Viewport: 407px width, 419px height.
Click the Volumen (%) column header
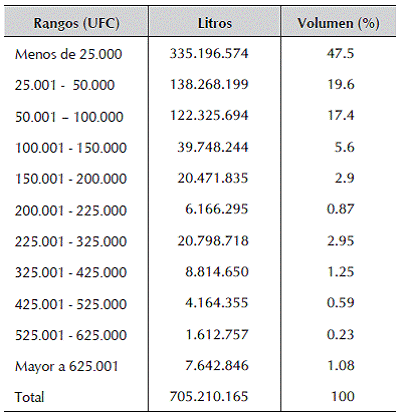pos(338,24)
